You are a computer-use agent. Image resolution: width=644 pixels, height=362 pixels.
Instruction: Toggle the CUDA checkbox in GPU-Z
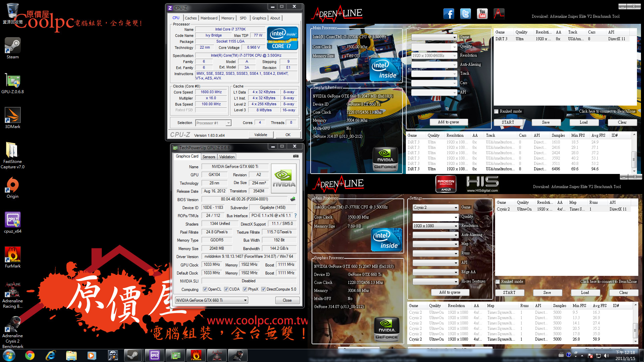tap(226, 289)
